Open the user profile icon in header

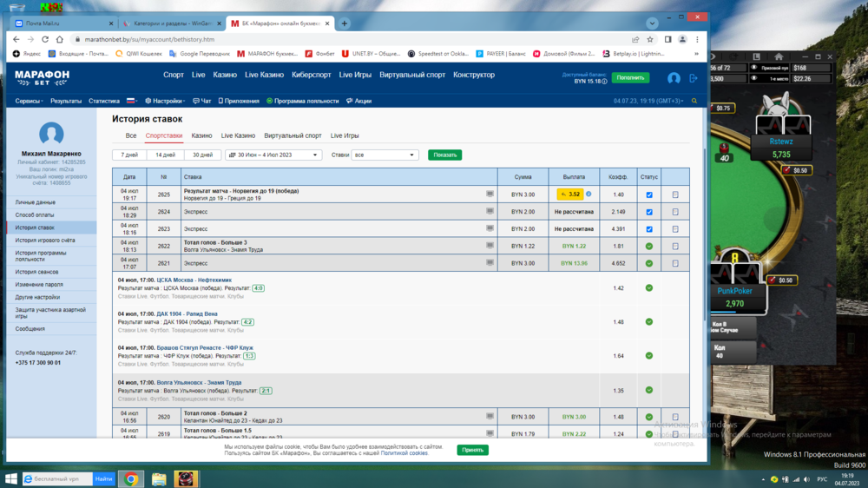[674, 78]
